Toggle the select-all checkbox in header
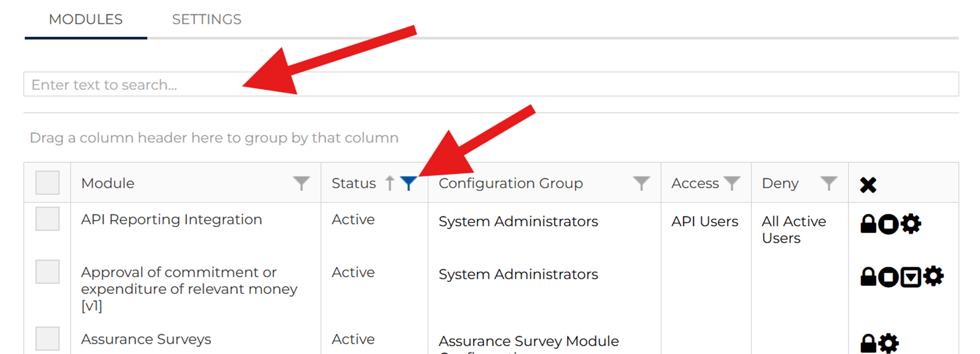This screenshot has width=980, height=354. [x=48, y=183]
